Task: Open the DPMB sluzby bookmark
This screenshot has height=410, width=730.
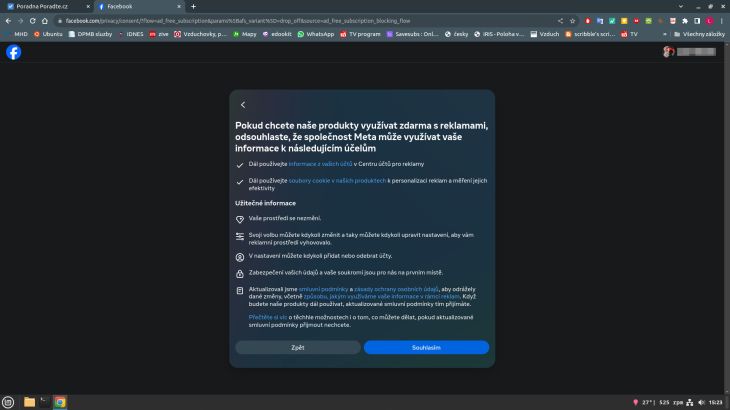Action: 90,34
